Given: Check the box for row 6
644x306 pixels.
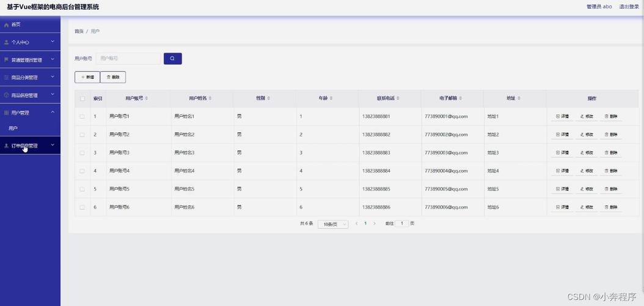Looking at the screenshot, I should (82, 207).
